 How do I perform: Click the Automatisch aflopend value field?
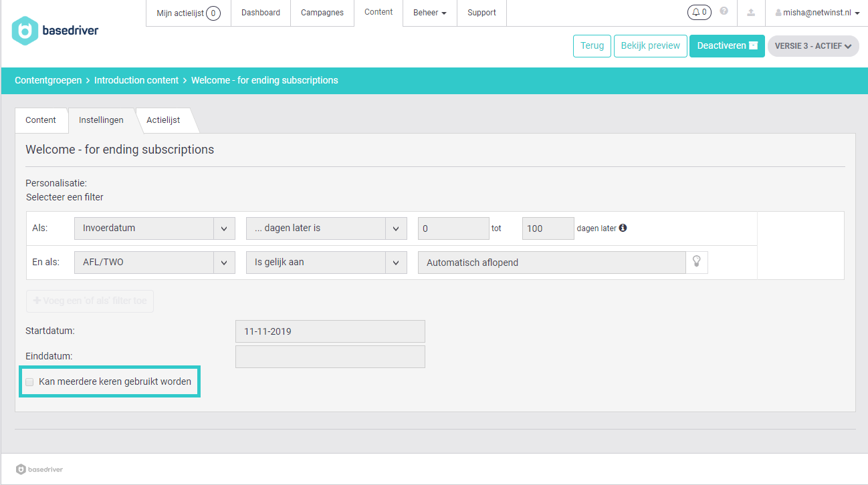click(x=552, y=262)
